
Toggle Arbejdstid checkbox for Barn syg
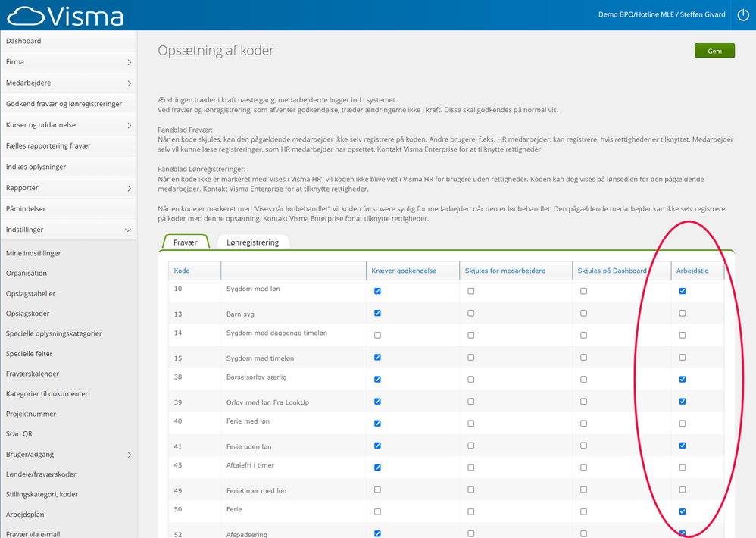click(683, 314)
